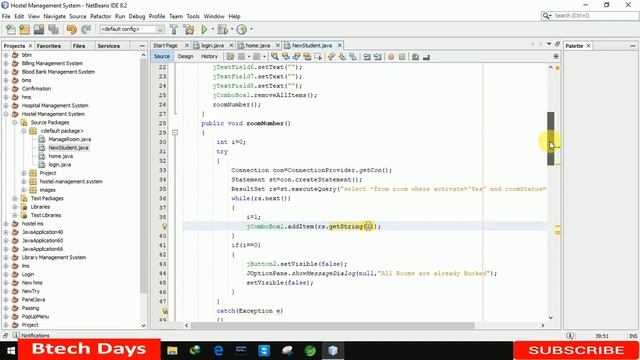Click the Last Edit icon in editor toolbar

point(231,57)
